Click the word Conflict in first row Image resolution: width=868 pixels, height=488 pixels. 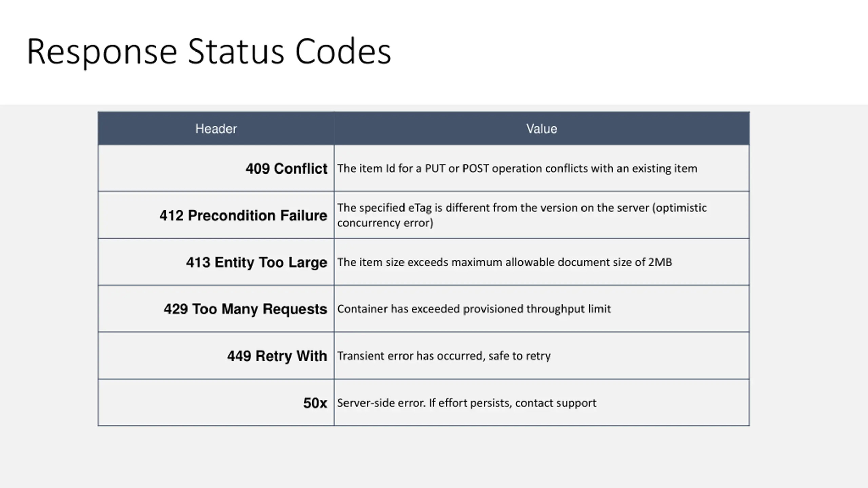300,168
